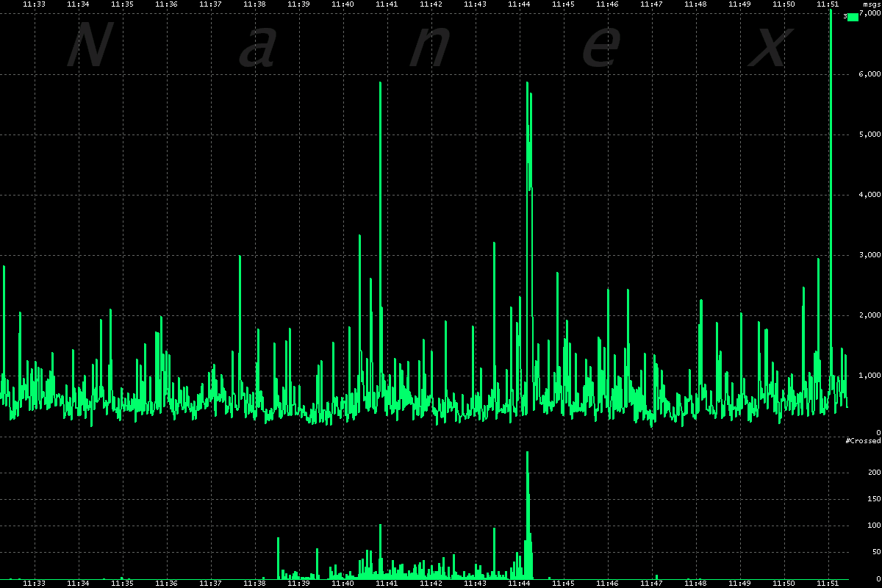Click the '11:37' label on the top time axis
Image resolution: width=882 pixels, height=588 pixels.
click(210, 4)
